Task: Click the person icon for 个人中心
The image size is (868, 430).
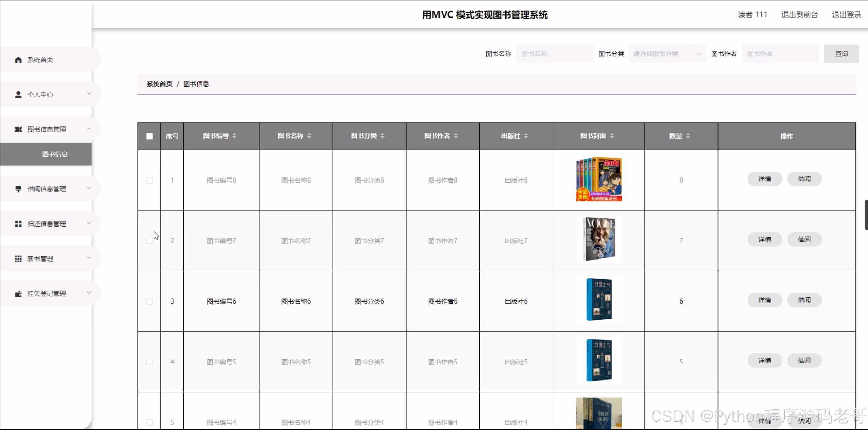Action: (x=18, y=95)
